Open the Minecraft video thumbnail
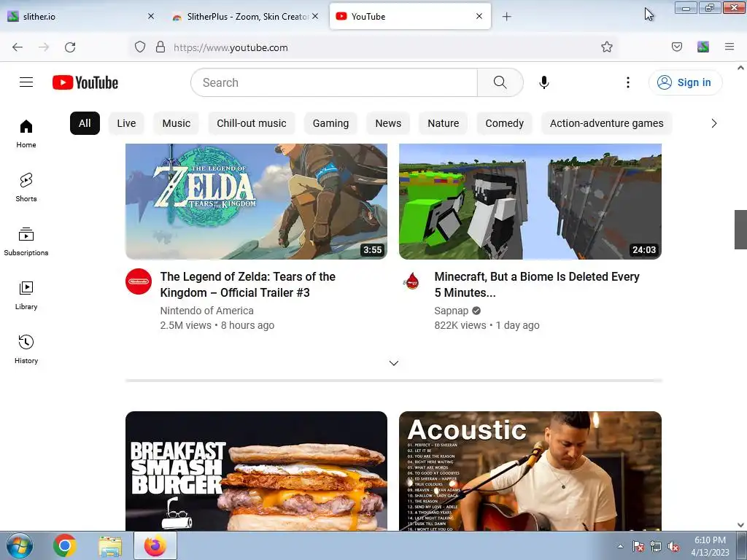 [530, 201]
